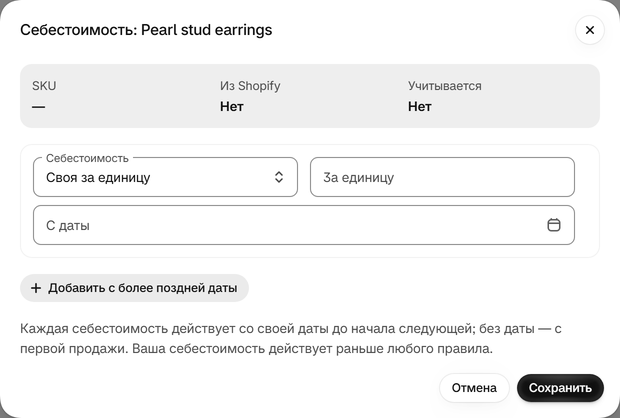Viewport: 620px width, 418px height.
Task: Save with the Сохранить button
Action: tap(560, 388)
